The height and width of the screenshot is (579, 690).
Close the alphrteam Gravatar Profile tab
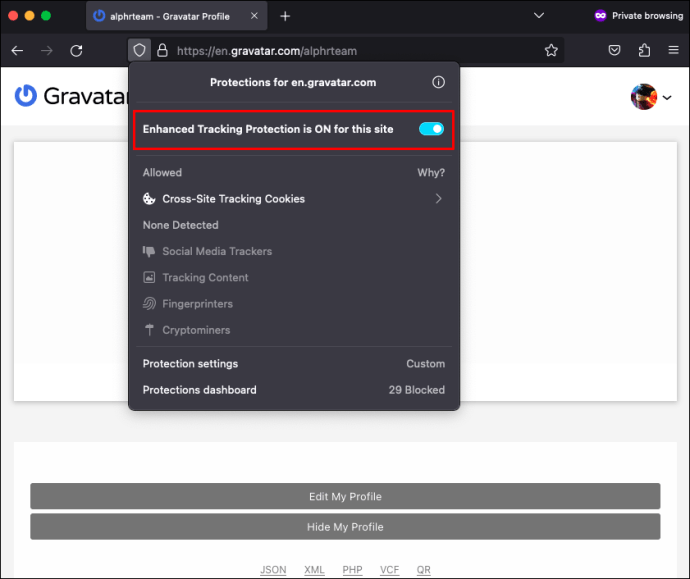click(254, 16)
